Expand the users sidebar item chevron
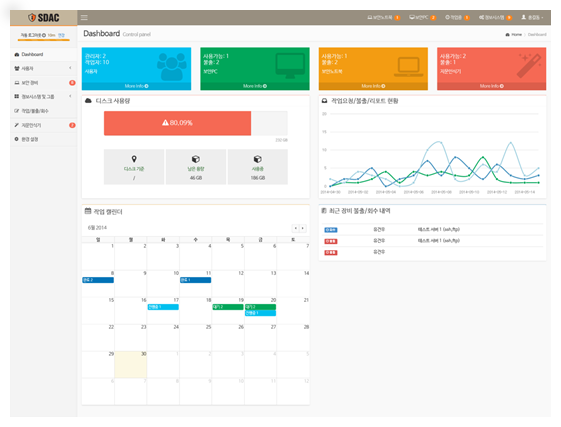The height and width of the screenshot is (427, 561). (x=70, y=68)
